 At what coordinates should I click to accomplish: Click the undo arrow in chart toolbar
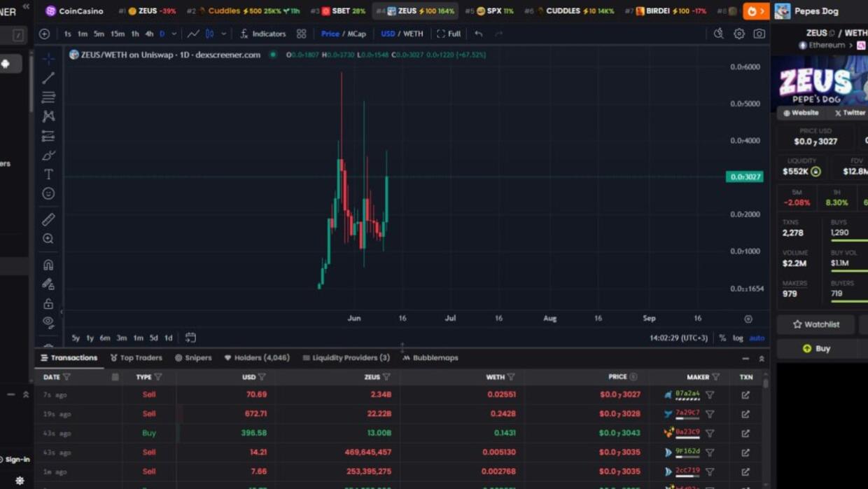click(x=478, y=34)
